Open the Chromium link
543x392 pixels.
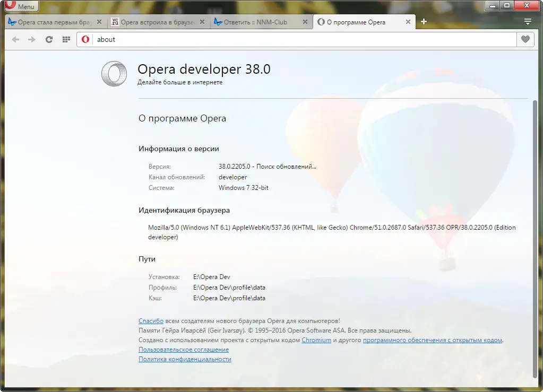tap(316, 340)
